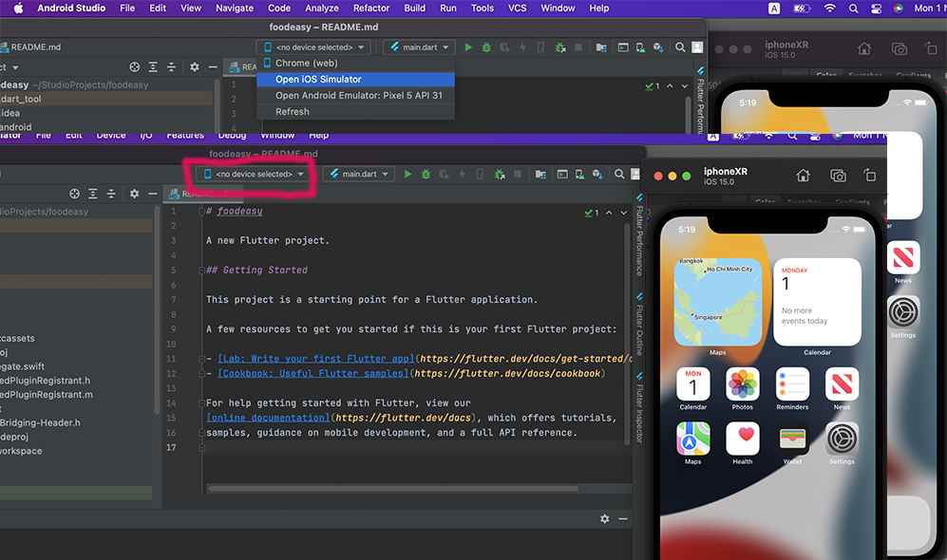This screenshot has height=560, width=947.
Task: Click Flutter hot reload lightning icon above foodeasy editor
Action: pyautogui.click(x=462, y=174)
